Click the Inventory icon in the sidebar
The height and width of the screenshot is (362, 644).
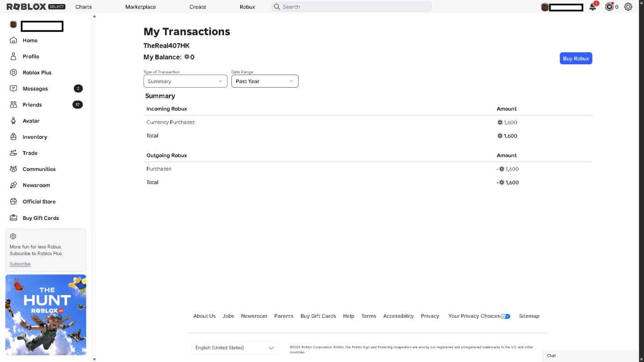[x=13, y=137]
